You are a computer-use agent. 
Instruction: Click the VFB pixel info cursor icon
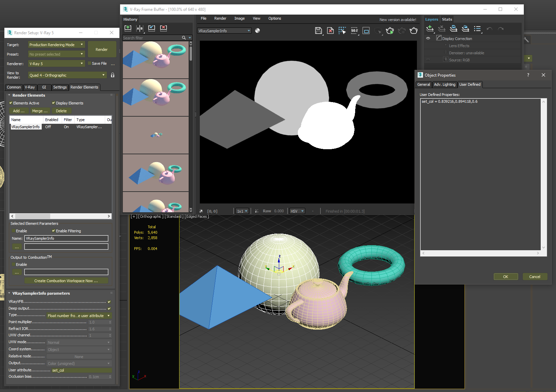point(201,211)
